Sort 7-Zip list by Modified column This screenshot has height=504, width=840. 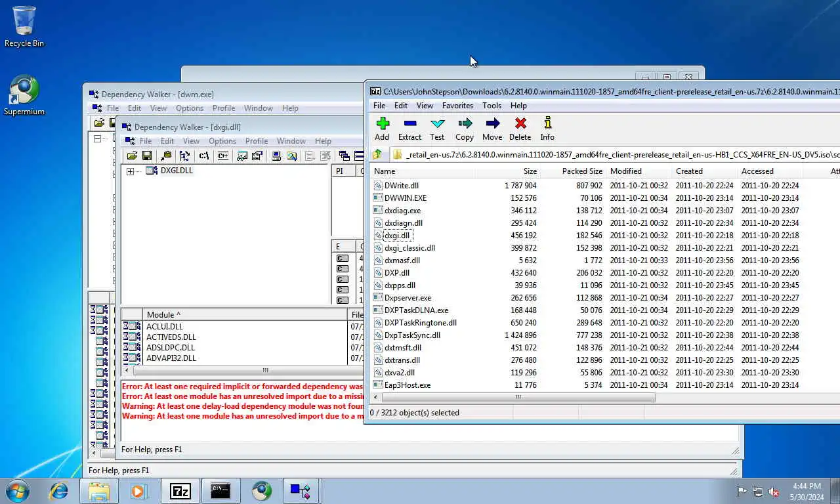639,171
